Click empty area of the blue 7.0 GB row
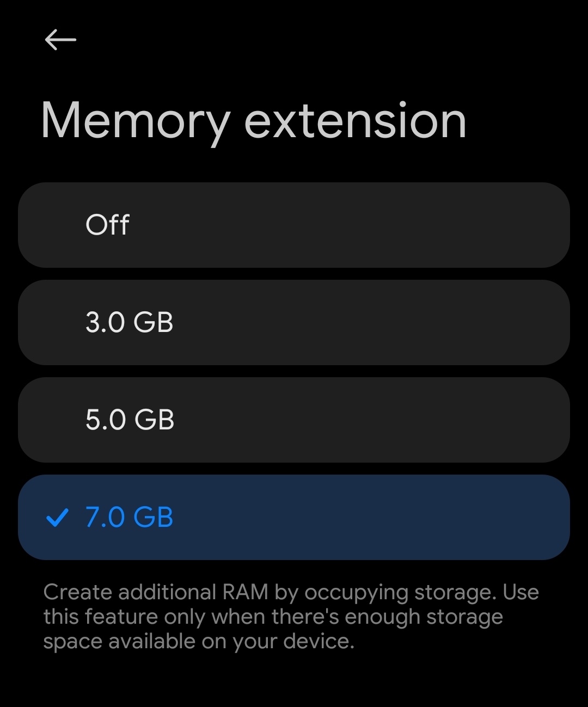Viewport: 588px width, 707px height. click(x=381, y=517)
